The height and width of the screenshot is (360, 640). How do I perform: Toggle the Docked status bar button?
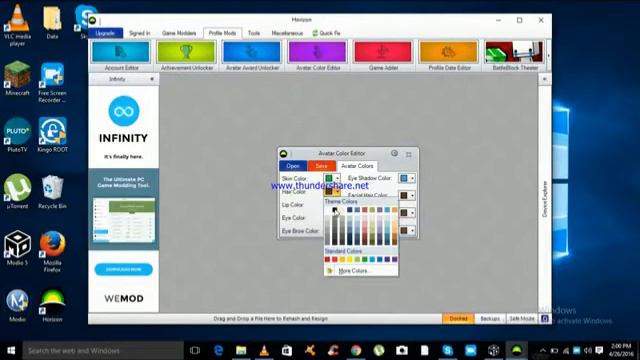[458, 318]
